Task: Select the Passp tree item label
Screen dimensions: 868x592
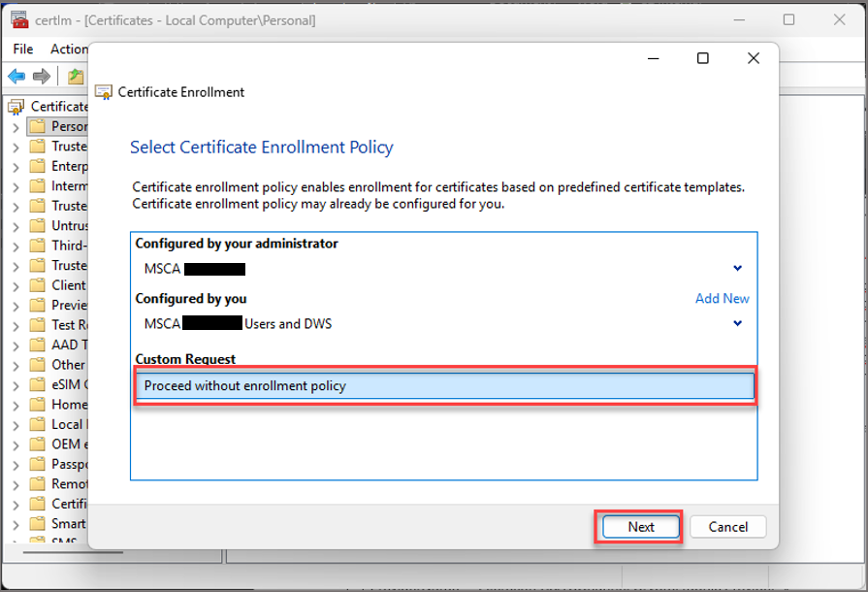Action: 69,464
